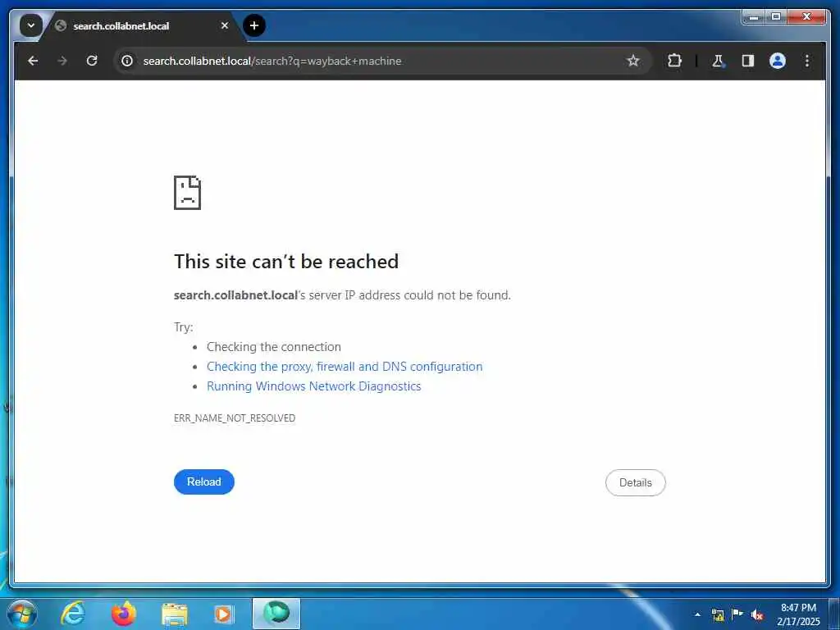Open the Extensions puzzle icon

point(674,61)
